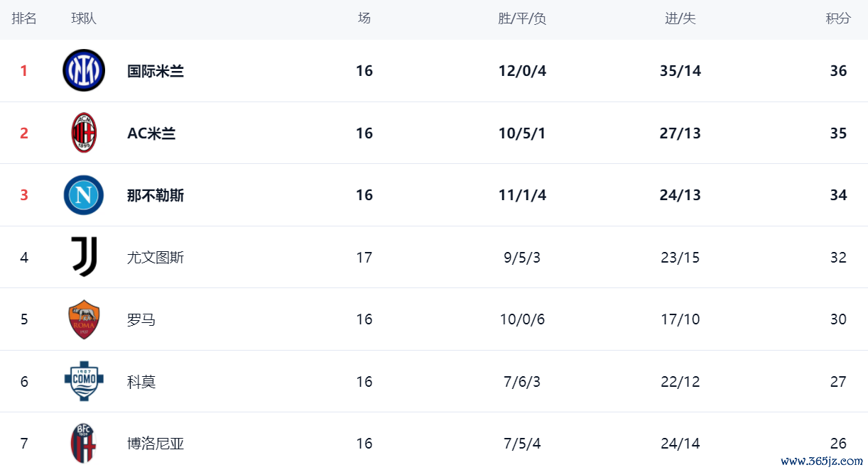Image resolution: width=868 pixels, height=472 pixels.
Task: Click the Juventus club logo
Action: pyautogui.click(x=84, y=257)
